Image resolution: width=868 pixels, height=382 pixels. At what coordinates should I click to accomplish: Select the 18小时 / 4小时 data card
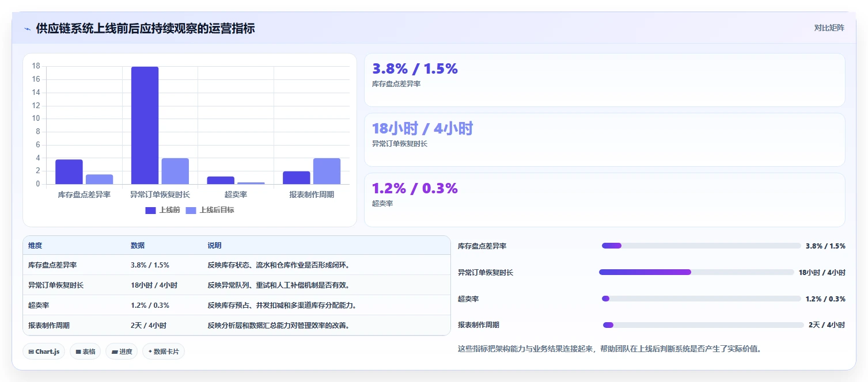tap(605, 140)
